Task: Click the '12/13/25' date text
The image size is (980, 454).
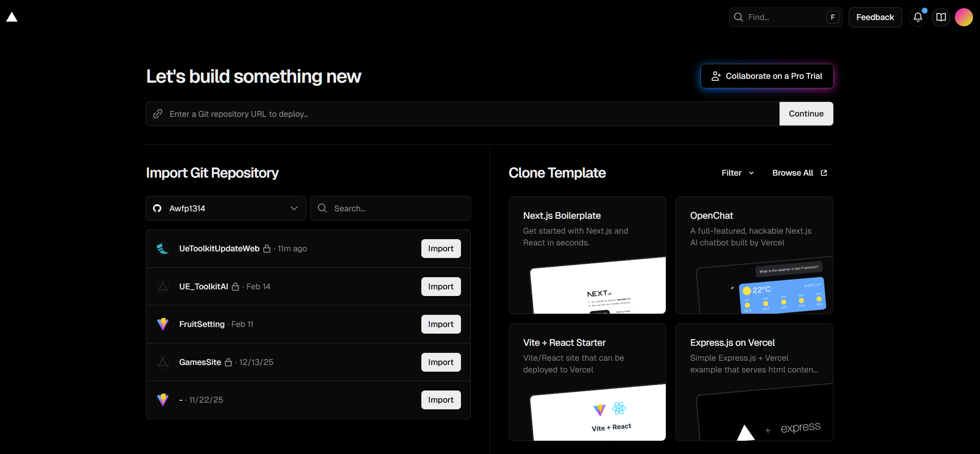Action: click(256, 362)
